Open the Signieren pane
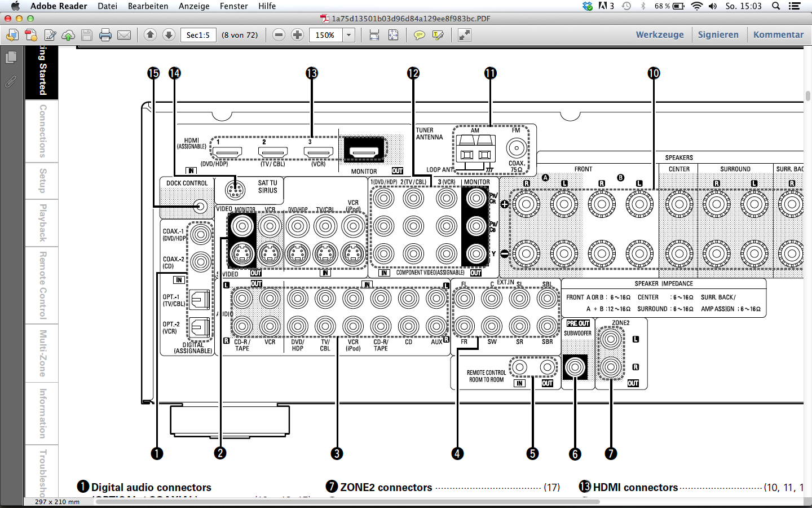The width and height of the screenshot is (812, 508). [x=718, y=34]
